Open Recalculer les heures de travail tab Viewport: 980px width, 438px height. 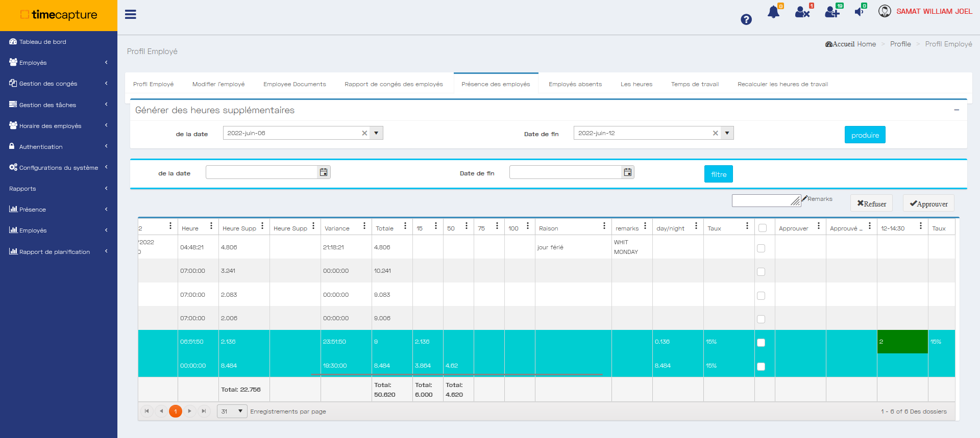(782, 84)
